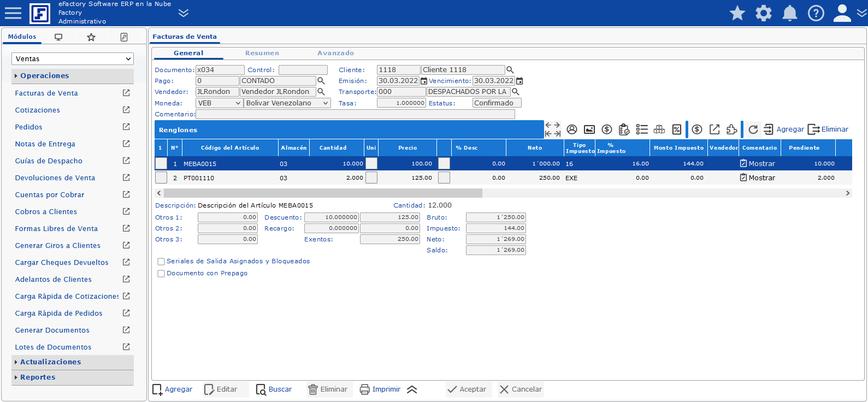
Task: Click the Control input field
Action: point(303,70)
